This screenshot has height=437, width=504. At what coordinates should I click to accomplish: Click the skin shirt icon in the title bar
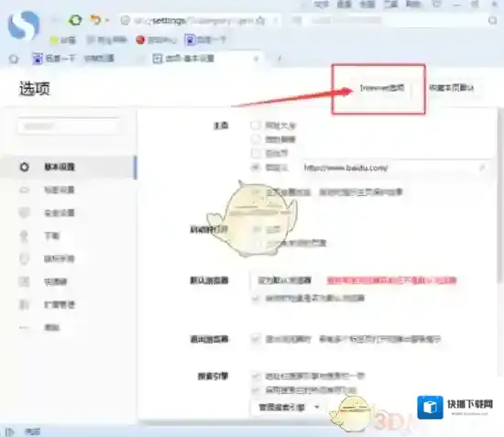pos(436,5)
